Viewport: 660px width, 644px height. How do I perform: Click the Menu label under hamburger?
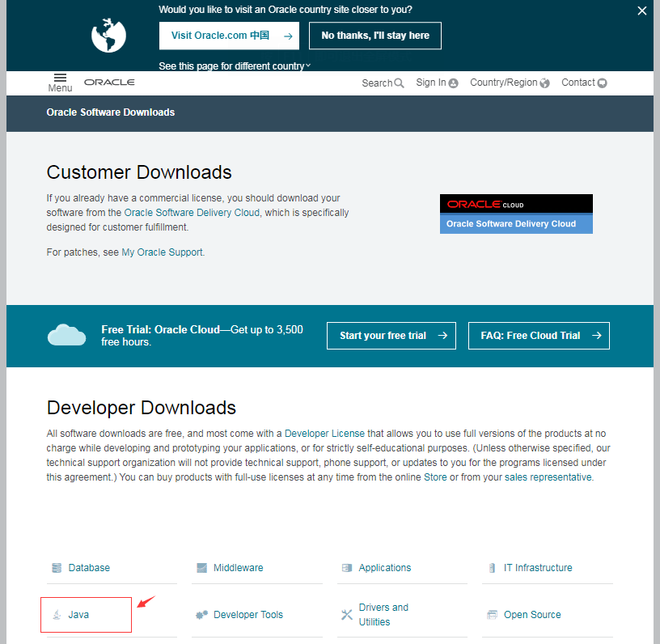coord(60,88)
